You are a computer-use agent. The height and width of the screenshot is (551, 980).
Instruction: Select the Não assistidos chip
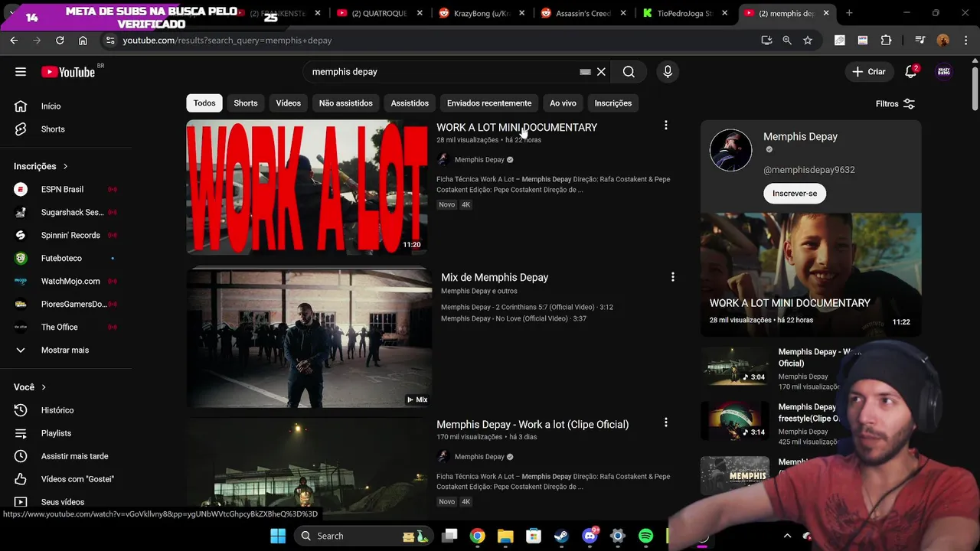tap(346, 103)
